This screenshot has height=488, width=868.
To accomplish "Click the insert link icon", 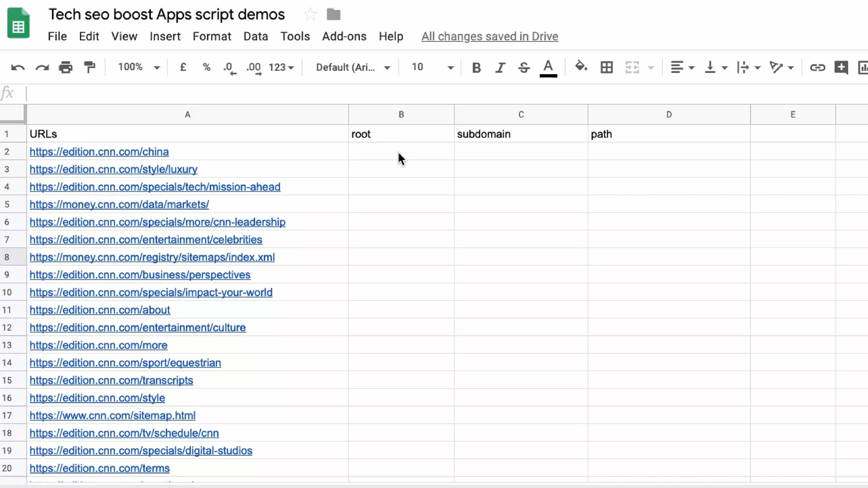I will point(817,67).
